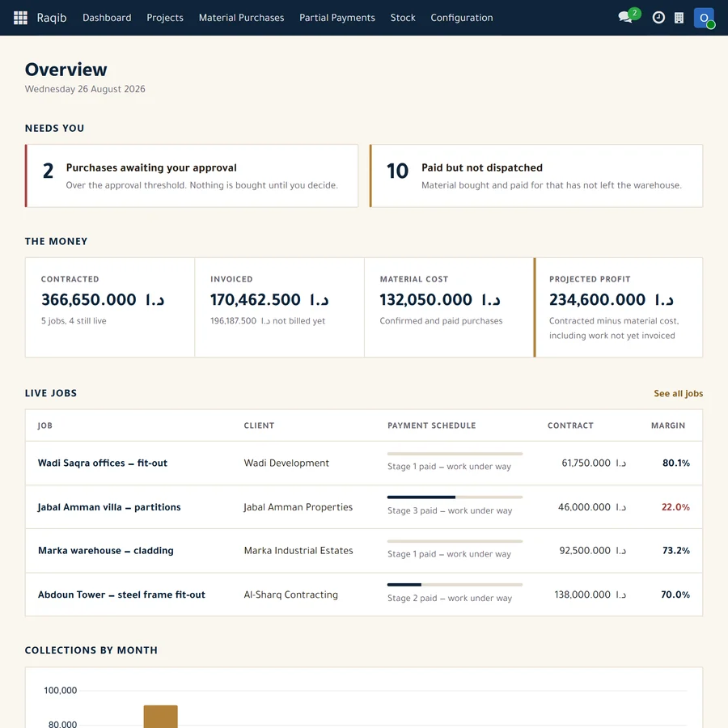
Task: Click the Raqib app name
Action: coord(52,18)
